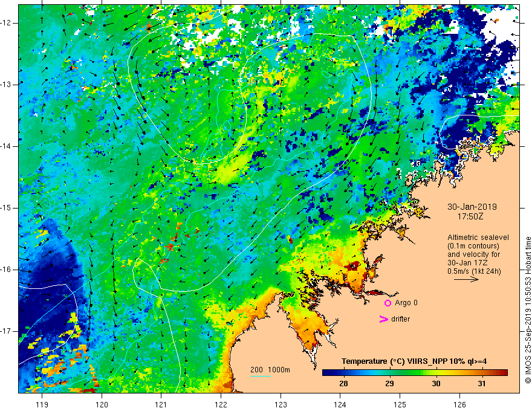This screenshot has width=532, height=411.
Task: Click latitude axis label -13
Action: [x=6, y=85]
